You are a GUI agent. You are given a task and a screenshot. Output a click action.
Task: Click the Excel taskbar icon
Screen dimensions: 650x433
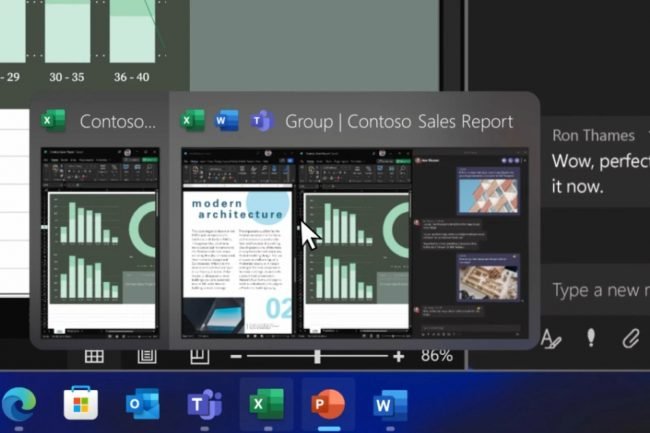(266, 405)
